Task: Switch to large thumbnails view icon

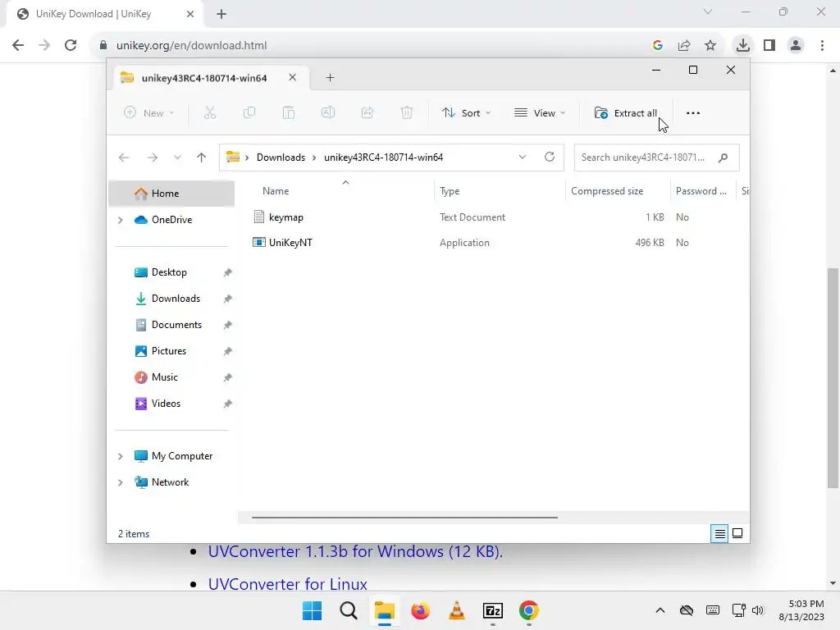Action: 737,533
